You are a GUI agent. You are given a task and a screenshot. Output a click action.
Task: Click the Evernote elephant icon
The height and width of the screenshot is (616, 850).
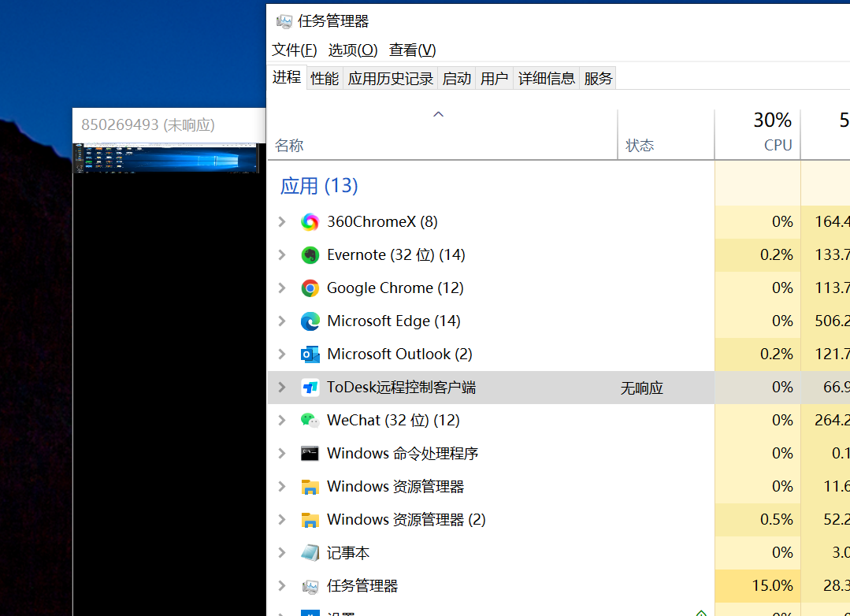310,255
